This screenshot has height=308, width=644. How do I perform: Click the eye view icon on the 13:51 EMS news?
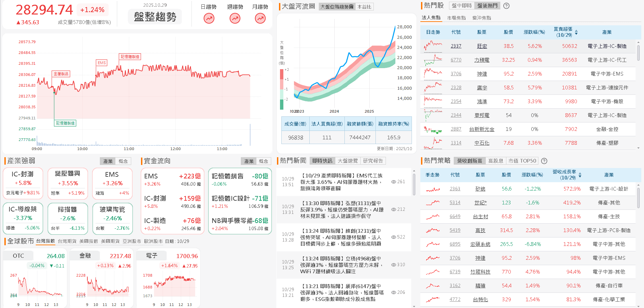pyautogui.click(x=393, y=181)
